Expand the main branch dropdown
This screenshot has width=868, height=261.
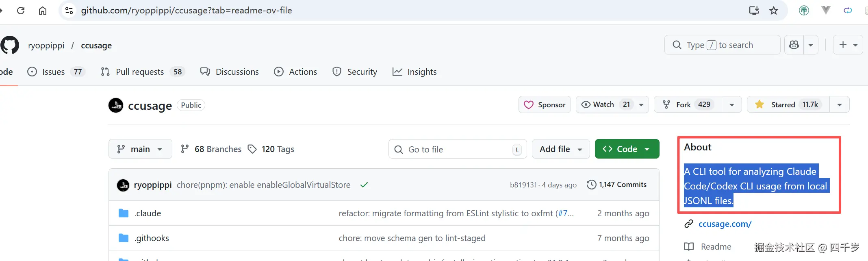tap(140, 149)
